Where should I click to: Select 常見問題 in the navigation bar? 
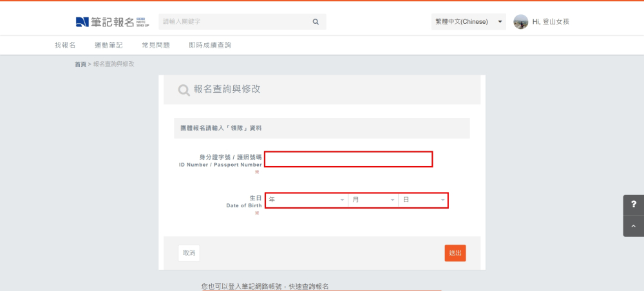(x=156, y=45)
